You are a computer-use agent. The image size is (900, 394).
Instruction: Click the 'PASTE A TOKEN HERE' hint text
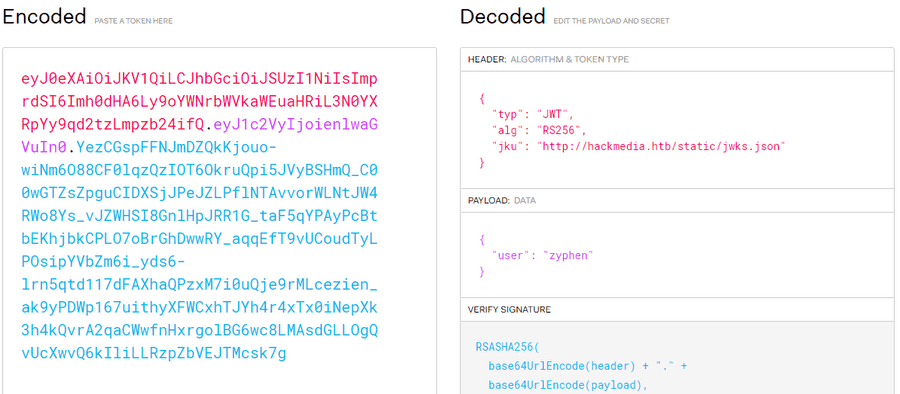[133, 21]
